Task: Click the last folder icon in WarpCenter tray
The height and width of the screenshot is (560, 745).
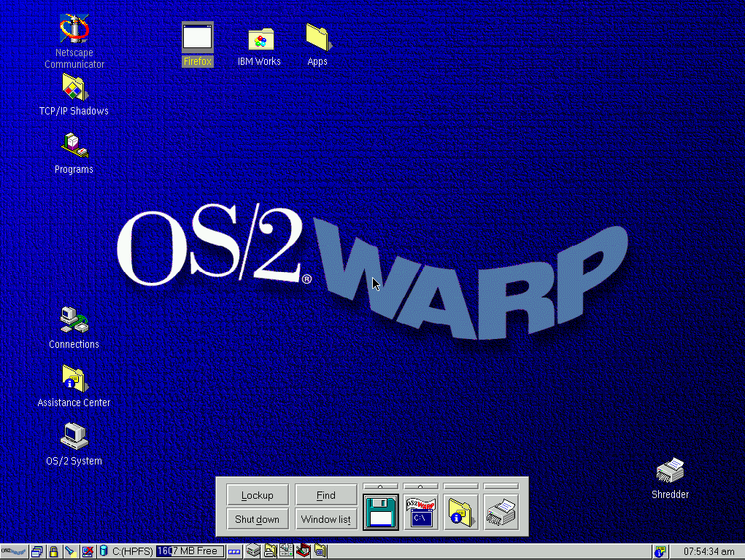Action: [x=321, y=551]
